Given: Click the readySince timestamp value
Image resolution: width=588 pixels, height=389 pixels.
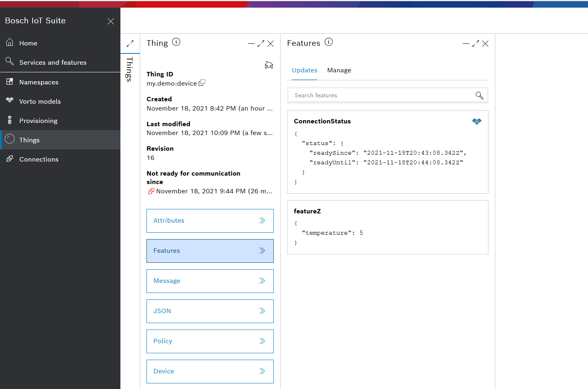Looking at the screenshot, I should (413, 153).
